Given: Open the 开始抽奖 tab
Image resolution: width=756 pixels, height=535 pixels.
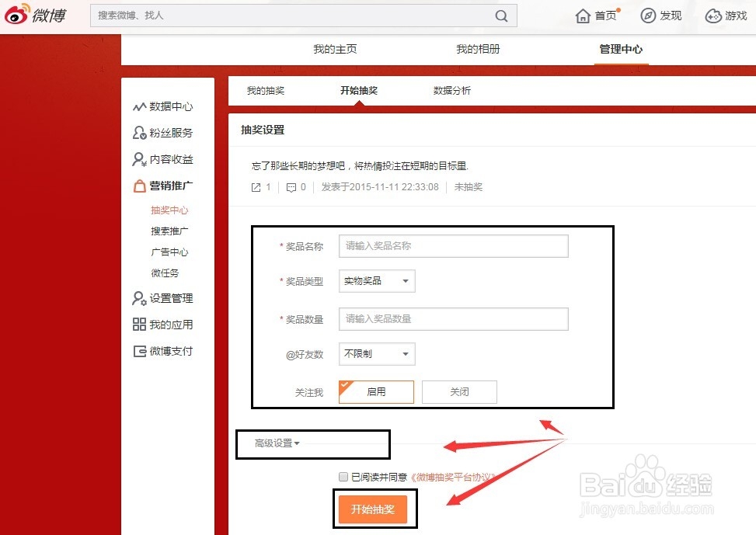Looking at the screenshot, I should tap(359, 91).
